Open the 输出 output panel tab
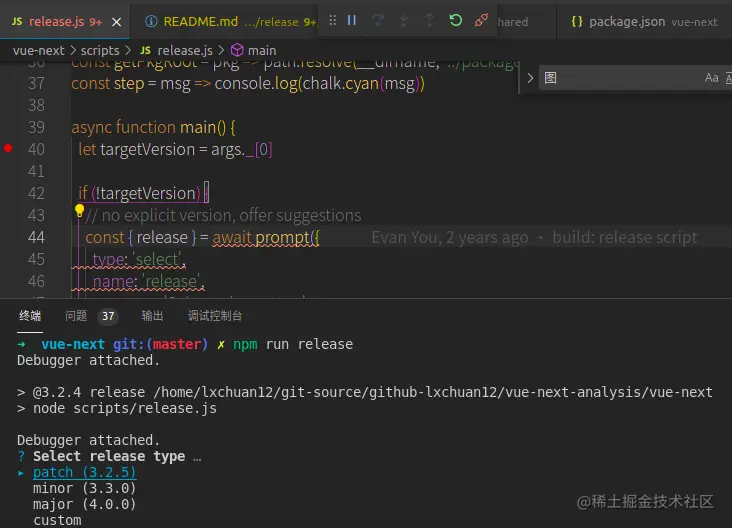732x528 pixels. tap(152, 316)
